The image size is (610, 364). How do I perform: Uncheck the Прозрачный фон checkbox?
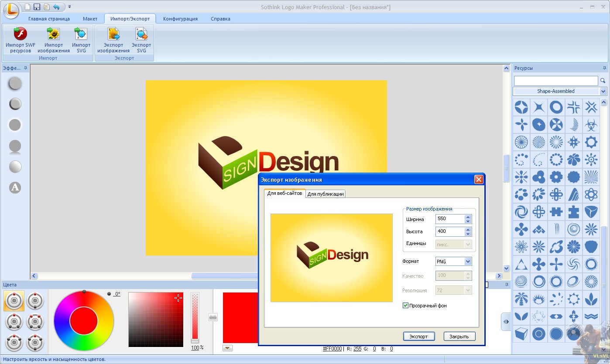(x=405, y=306)
